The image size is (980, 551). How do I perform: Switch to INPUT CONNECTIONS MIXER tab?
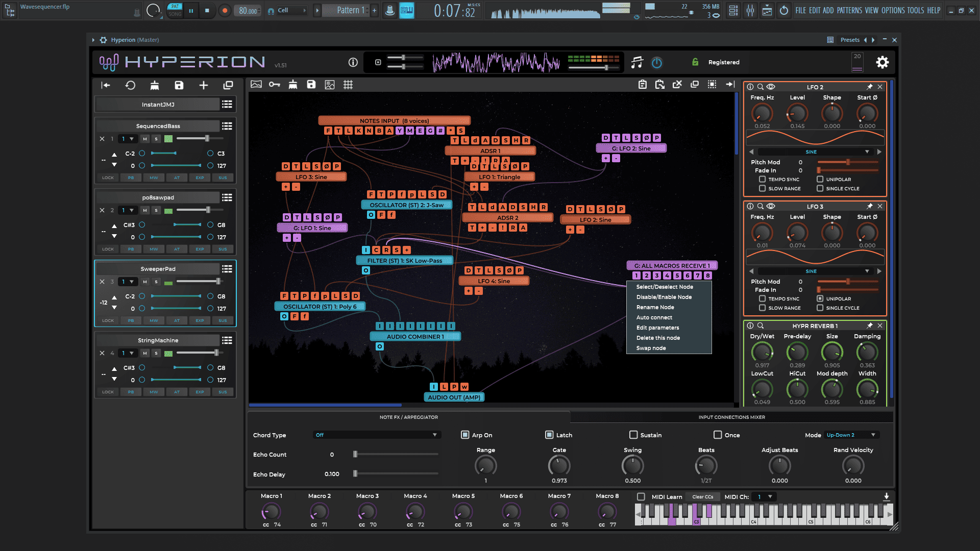coord(731,417)
